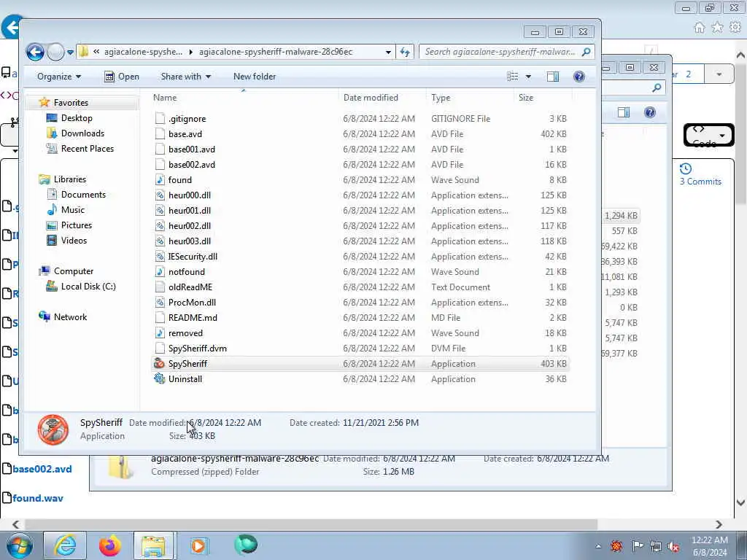Click the browser horizontal scrollbar
This screenshot has height=560, width=747.
click(311, 524)
